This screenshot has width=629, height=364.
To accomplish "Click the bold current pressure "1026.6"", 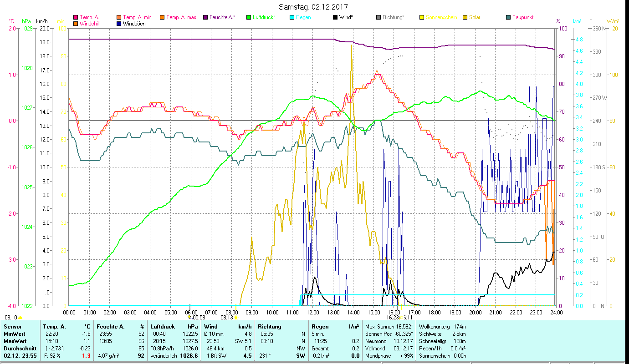I will click(x=189, y=356).
